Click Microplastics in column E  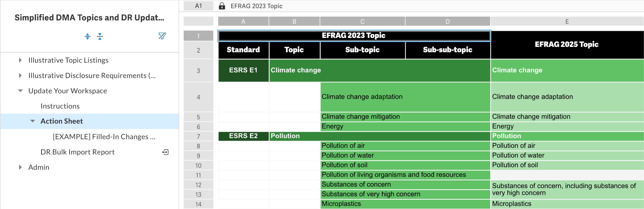567,204
